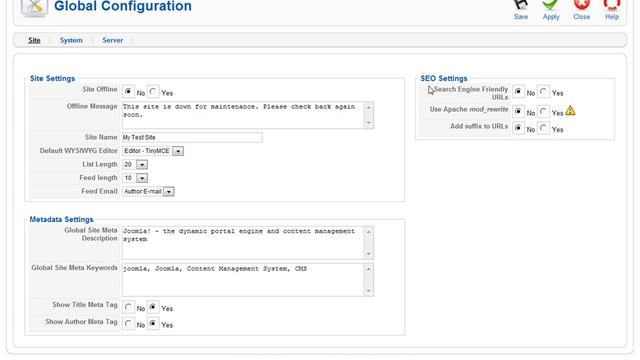Click Meta Keywords scrollbar up arrow
This screenshot has height=360, width=640.
click(x=369, y=269)
